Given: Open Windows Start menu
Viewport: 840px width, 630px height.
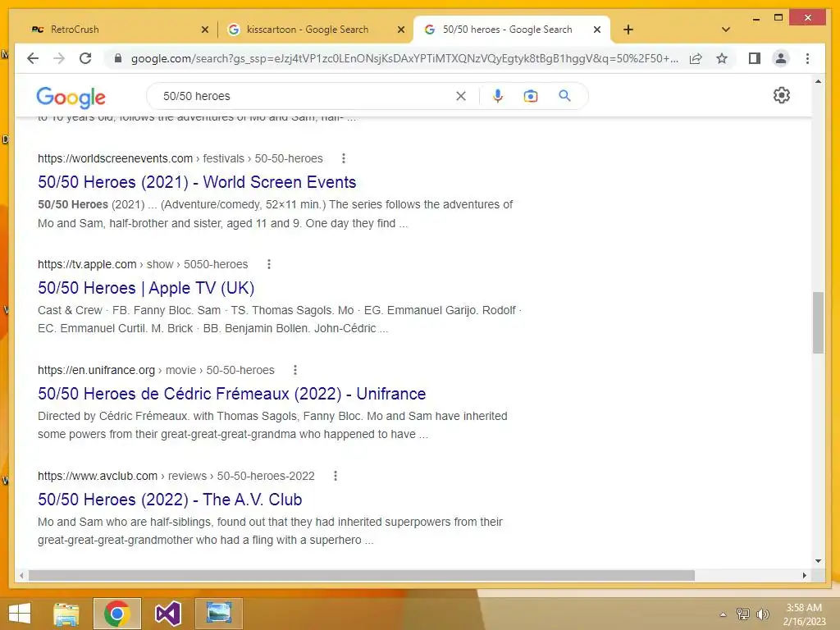Looking at the screenshot, I should pyautogui.click(x=20, y=614).
